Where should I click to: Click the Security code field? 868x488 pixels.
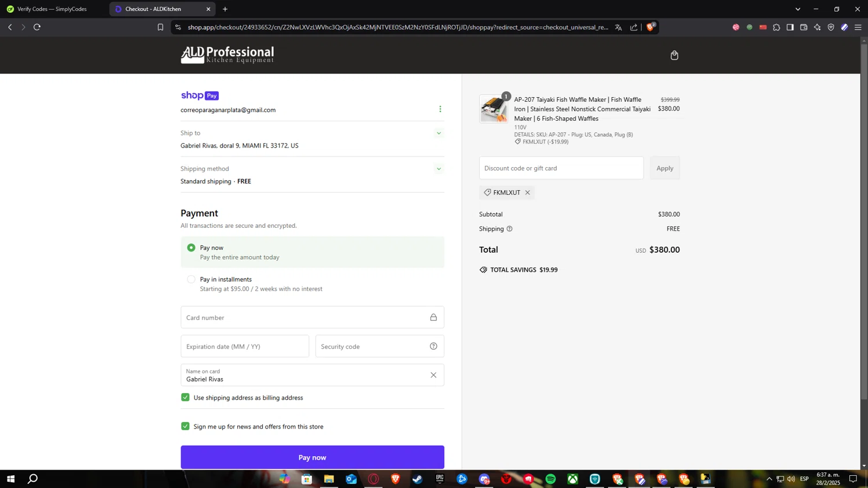click(x=380, y=346)
